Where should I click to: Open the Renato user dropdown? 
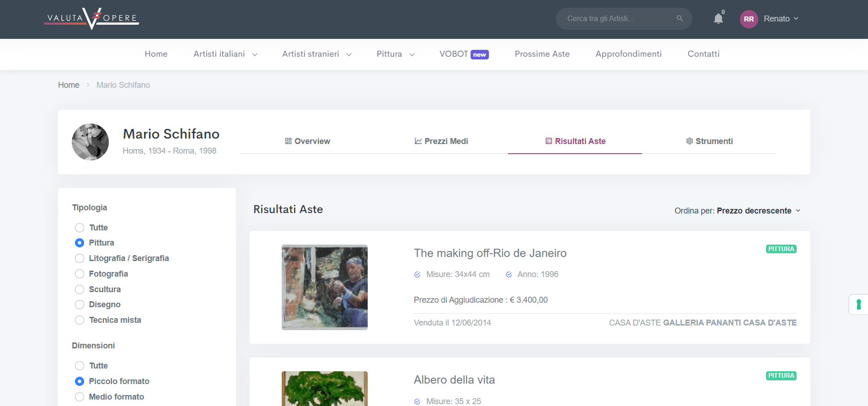pyautogui.click(x=781, y=19)
